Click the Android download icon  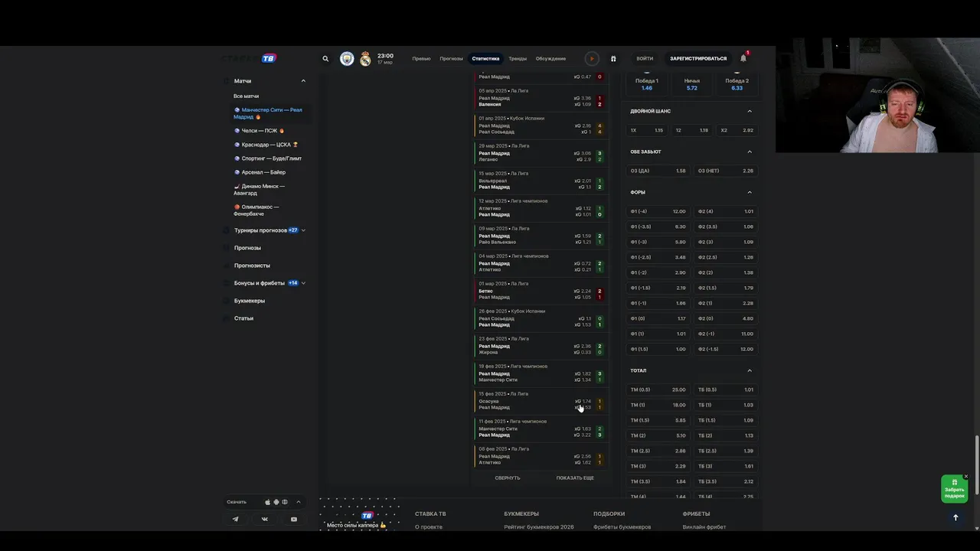point(276,502)
